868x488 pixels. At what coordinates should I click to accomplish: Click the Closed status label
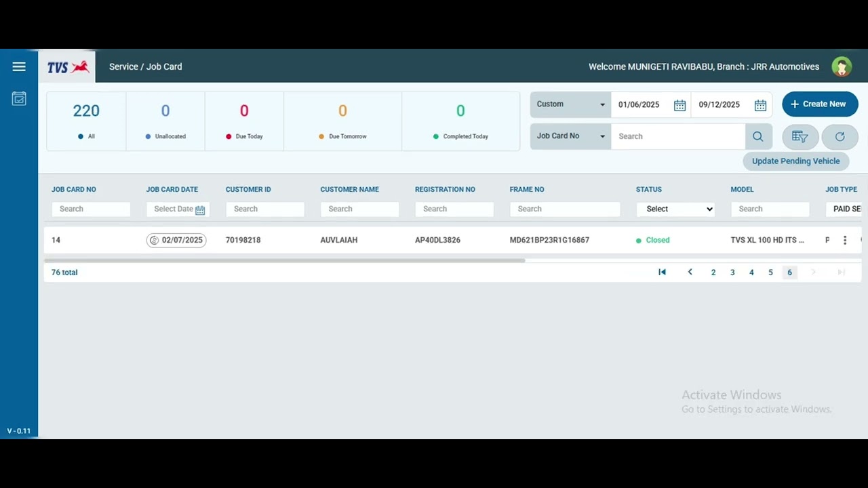click(658, 240)
